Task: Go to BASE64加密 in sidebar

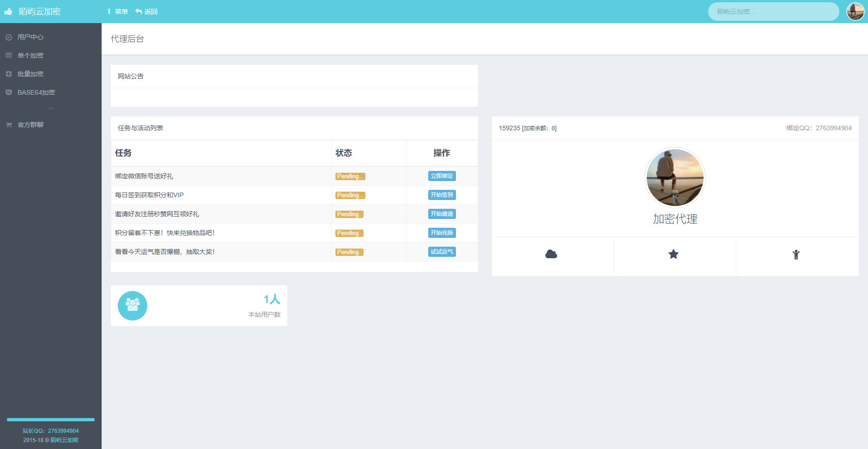Action: click(x=36, y=92)
